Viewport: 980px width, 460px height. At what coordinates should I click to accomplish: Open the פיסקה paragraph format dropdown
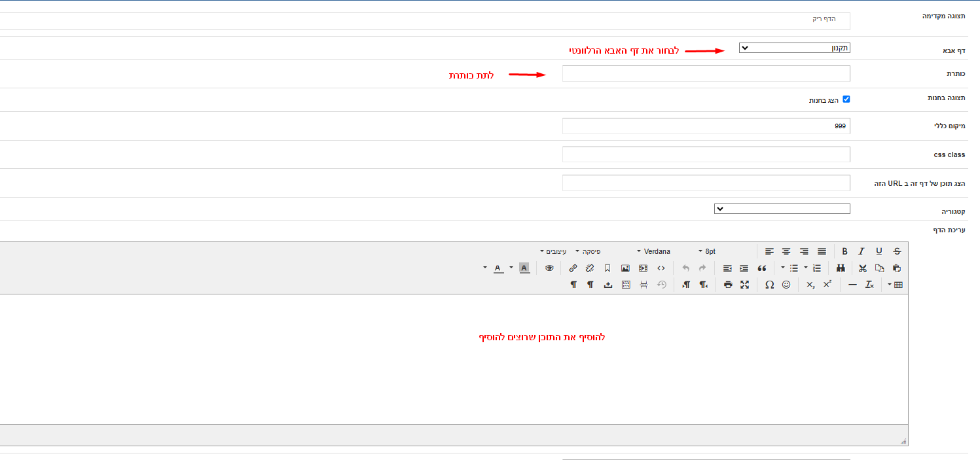click(588, 251)
